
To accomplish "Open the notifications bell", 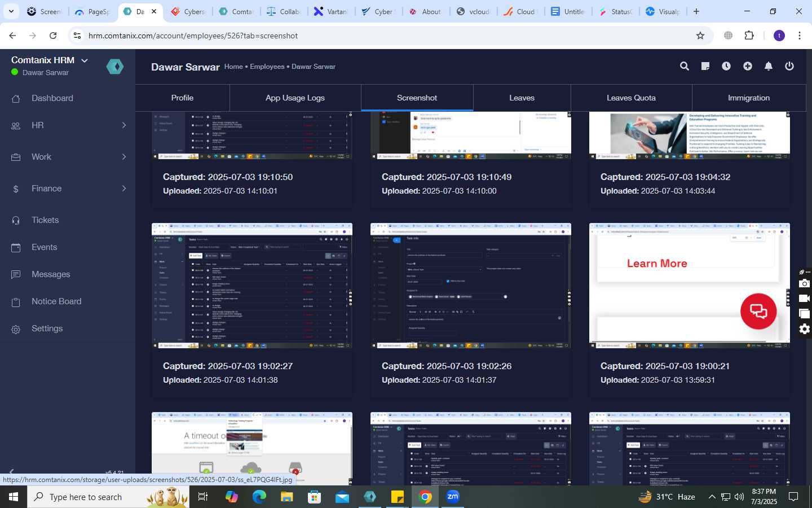I will pyautogui.click(x=769, y=67).
